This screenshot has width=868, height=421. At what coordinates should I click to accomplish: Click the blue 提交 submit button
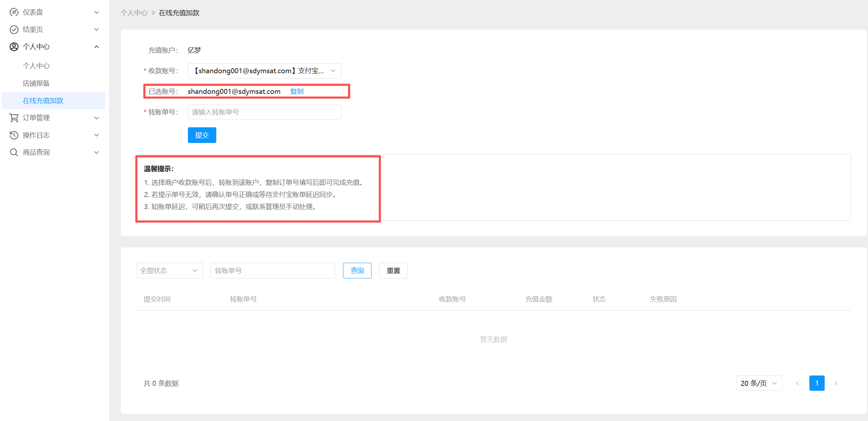coord(202,135)
